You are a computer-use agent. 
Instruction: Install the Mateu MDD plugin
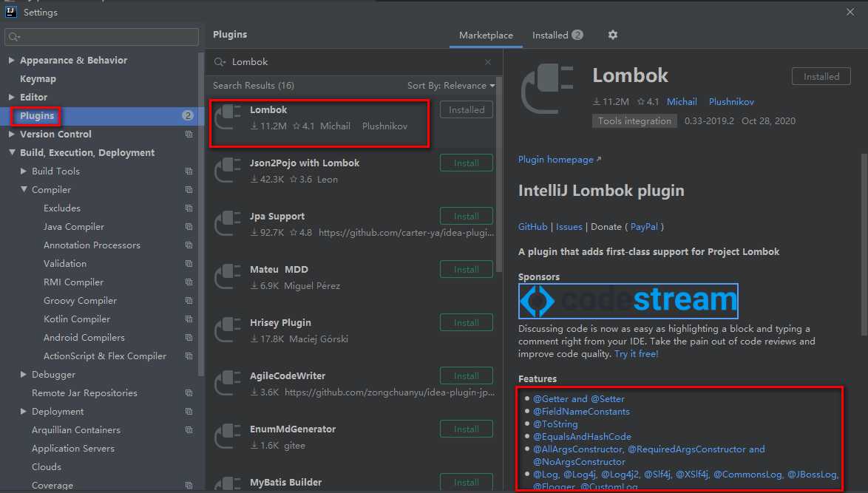tap(466, 270)
